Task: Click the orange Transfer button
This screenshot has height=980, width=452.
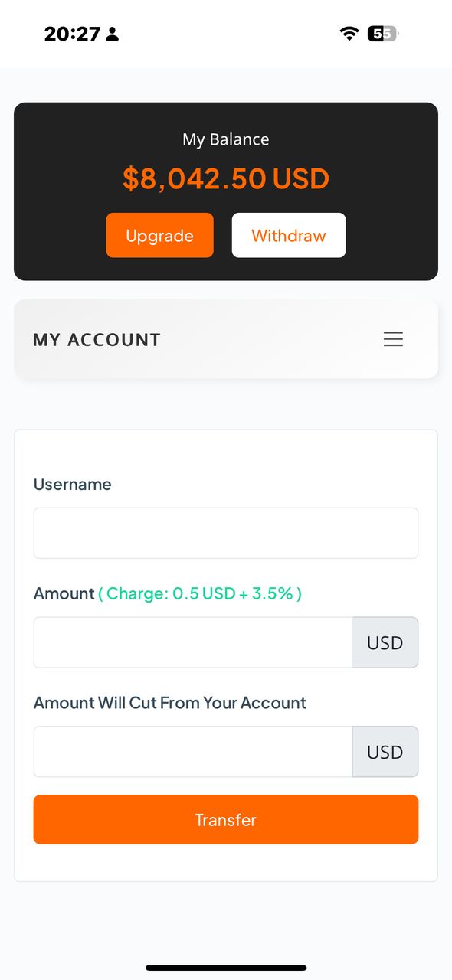Action: click(x=226, y=819)
